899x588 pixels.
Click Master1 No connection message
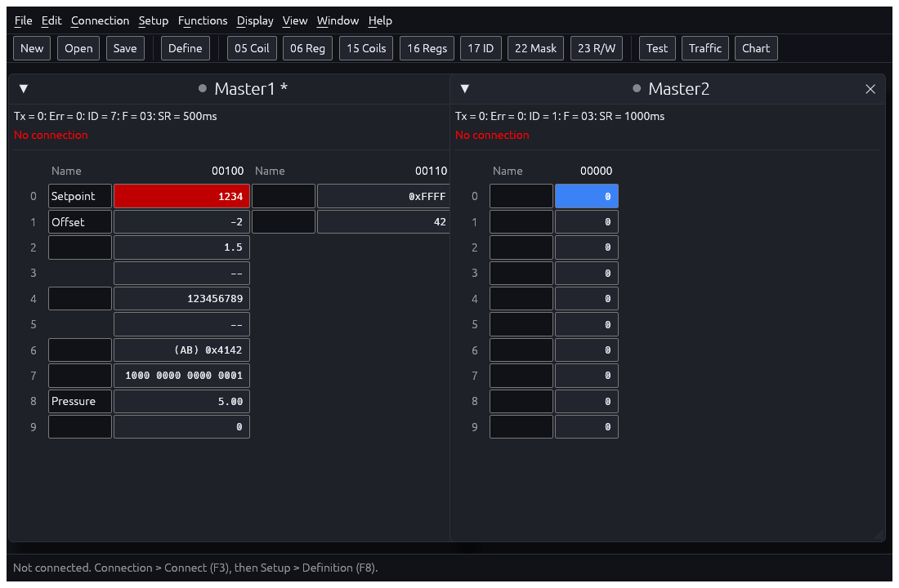(x=51, y=136)
